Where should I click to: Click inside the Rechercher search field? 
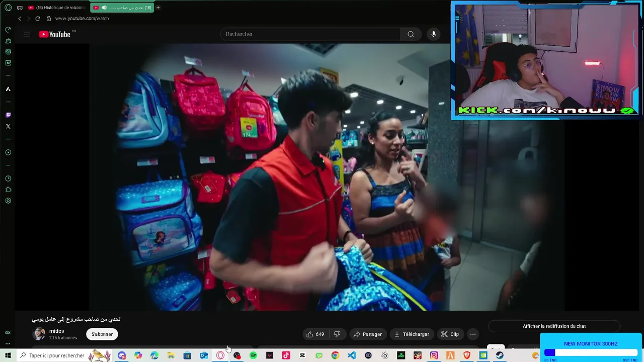310,34
